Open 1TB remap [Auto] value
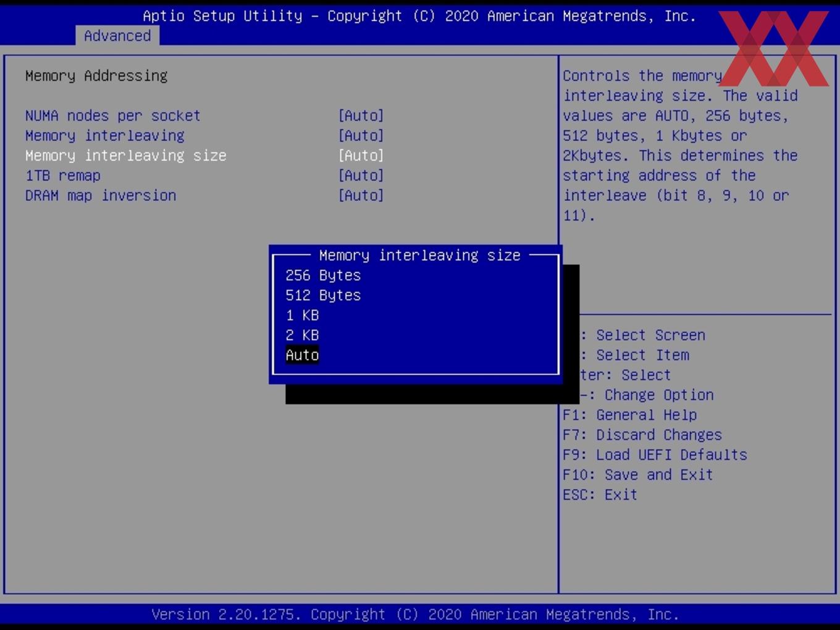Screen dimensions: 840x630 point(361,175)
